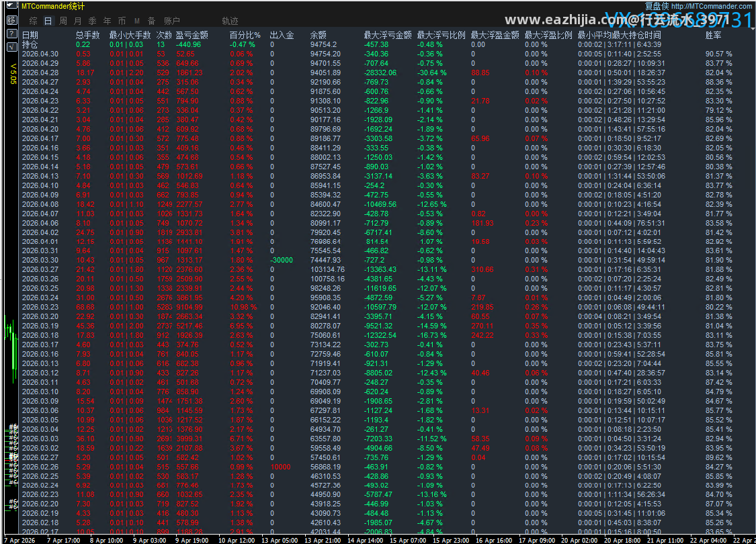
Task: Click the 百分比% column header
Action: pyautogui.click(x=245, y=35)
